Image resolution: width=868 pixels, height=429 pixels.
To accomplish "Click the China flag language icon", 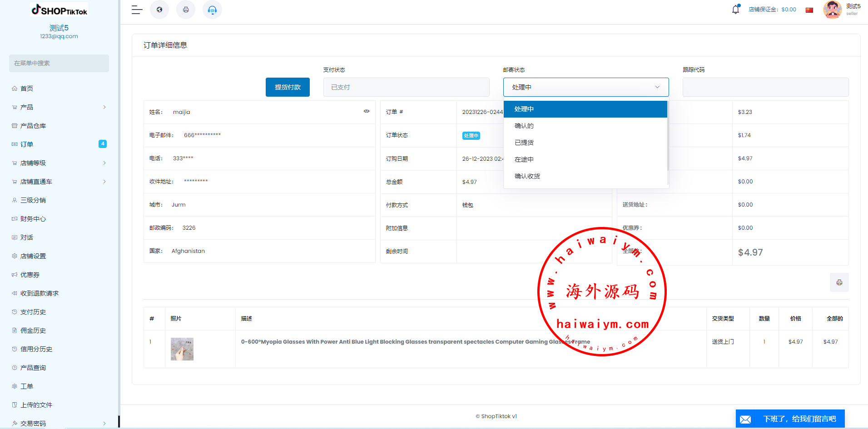I will tap(809, 10).
